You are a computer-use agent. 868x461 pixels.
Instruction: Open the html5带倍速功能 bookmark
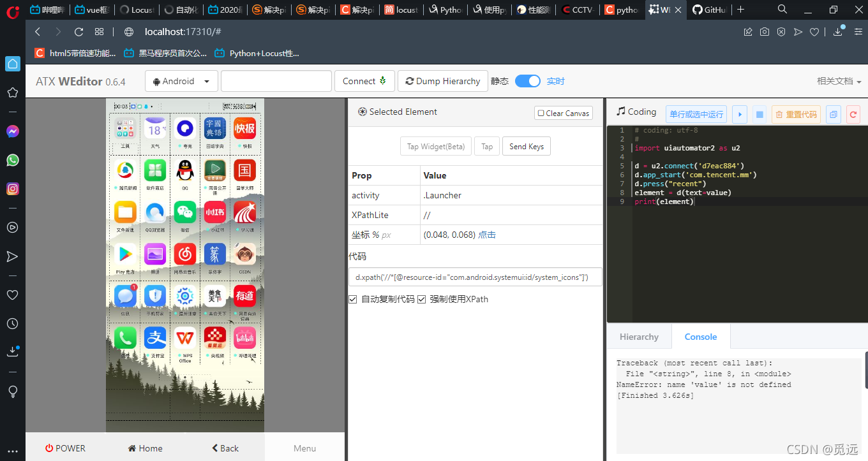pos(75,54)
